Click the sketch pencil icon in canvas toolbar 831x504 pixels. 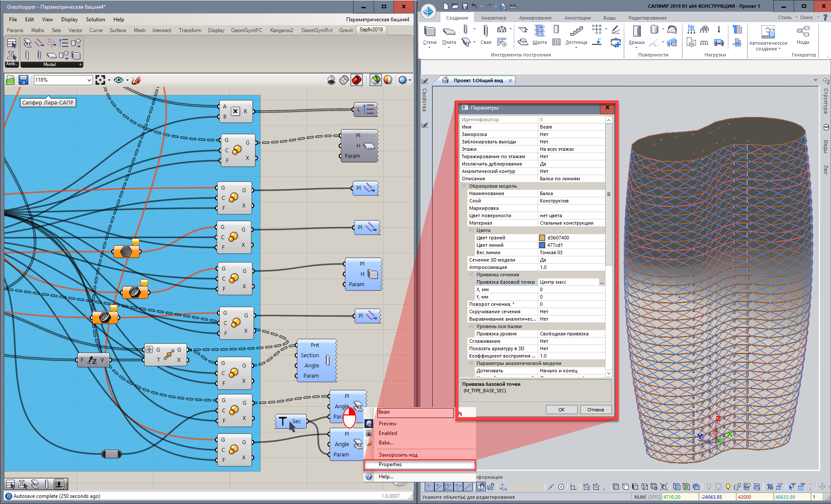point(136,80)
